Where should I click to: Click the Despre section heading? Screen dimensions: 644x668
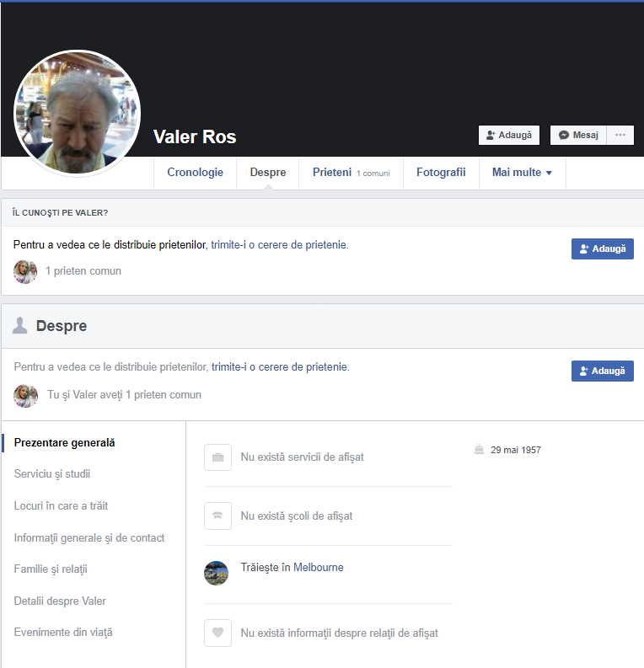tap(62, 326)
